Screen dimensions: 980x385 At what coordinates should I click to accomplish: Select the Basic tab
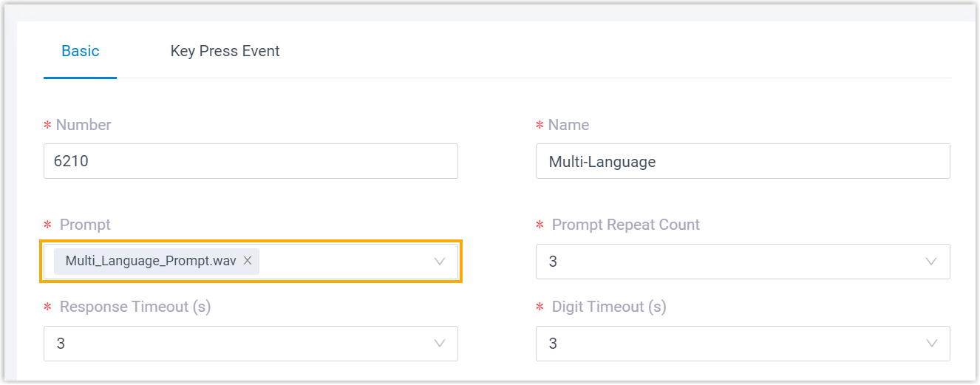click(80, 51)
